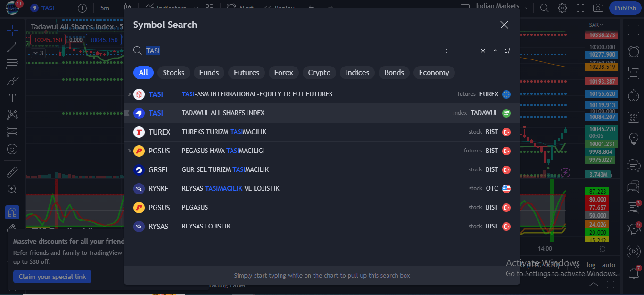Image resolution: width=644 pixels, height=295 pixels.
Task: Toggle magnet mode on the drawing toolbar
Action: [x=12, y=212]
